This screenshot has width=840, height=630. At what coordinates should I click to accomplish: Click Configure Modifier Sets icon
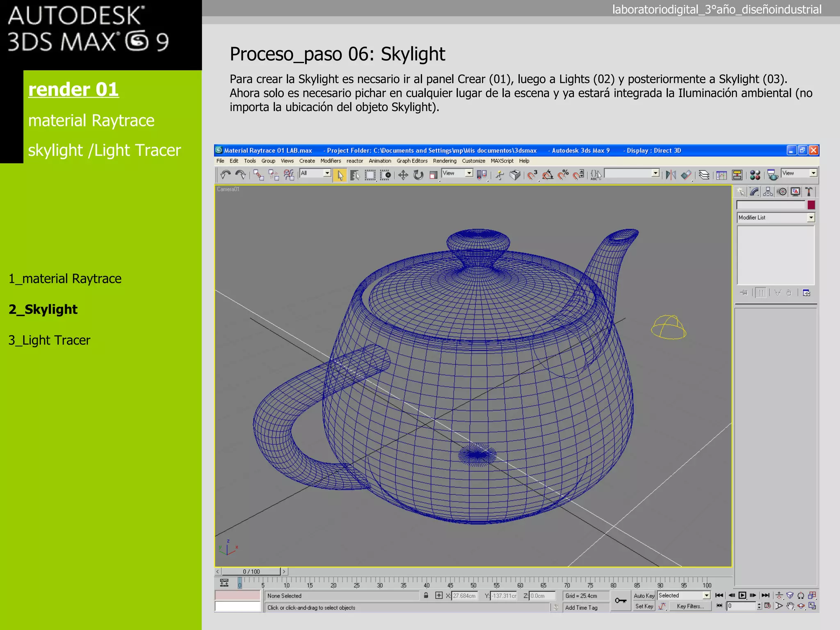(x=806, y=293)
